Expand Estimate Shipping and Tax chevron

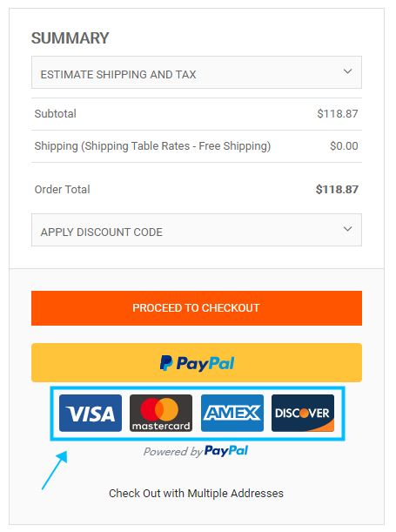point(347,71)
